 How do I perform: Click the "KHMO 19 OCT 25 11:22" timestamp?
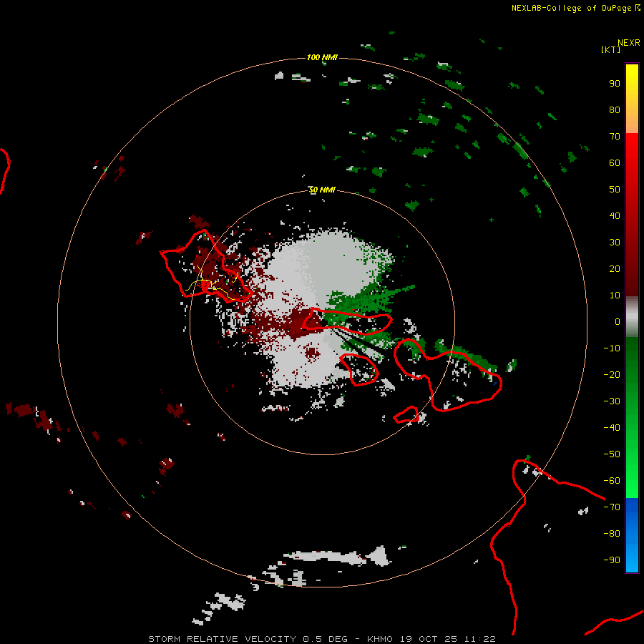click(431, 639)
